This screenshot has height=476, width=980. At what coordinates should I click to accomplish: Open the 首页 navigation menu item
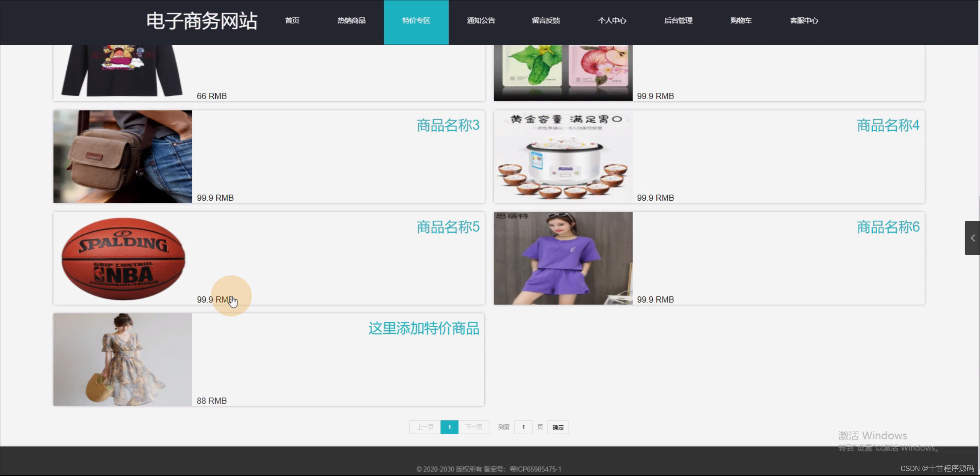pos(292,21)
